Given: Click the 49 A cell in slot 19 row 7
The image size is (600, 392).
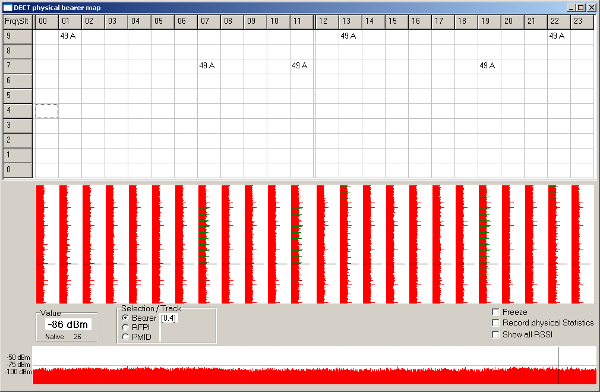Looking at the screenshot, I should (489, 66).
